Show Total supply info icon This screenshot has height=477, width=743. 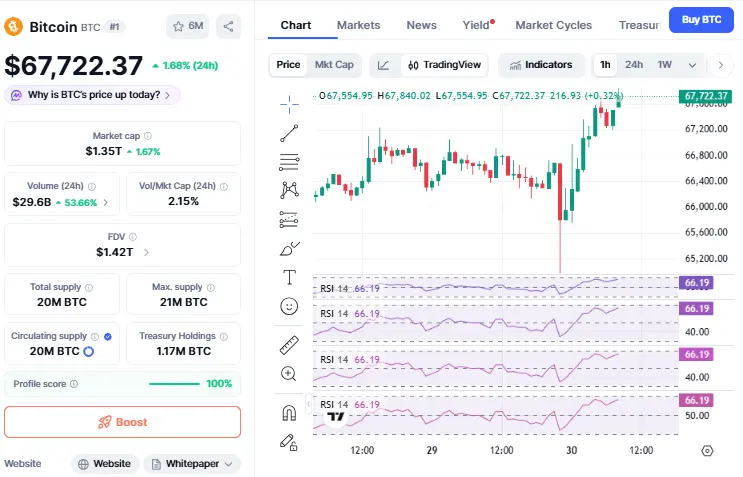click(89, 288)
